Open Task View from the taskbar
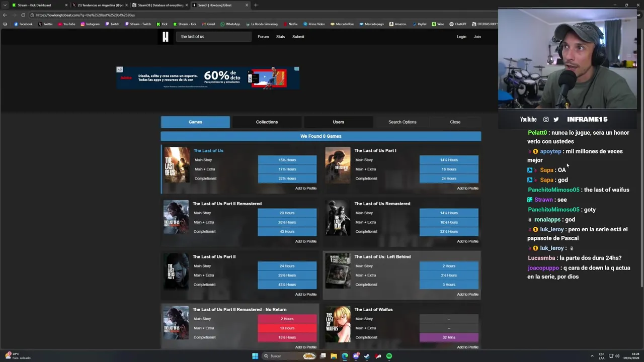The height and width of the screenshot is (362, 644). coord(323,356)
